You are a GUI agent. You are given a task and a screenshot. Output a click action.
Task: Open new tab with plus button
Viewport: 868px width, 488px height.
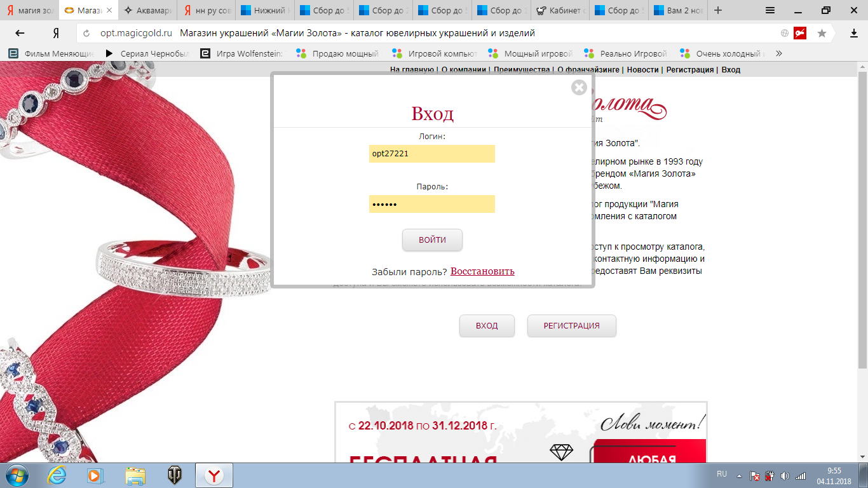pyautogui.click(x=718, y=10)
